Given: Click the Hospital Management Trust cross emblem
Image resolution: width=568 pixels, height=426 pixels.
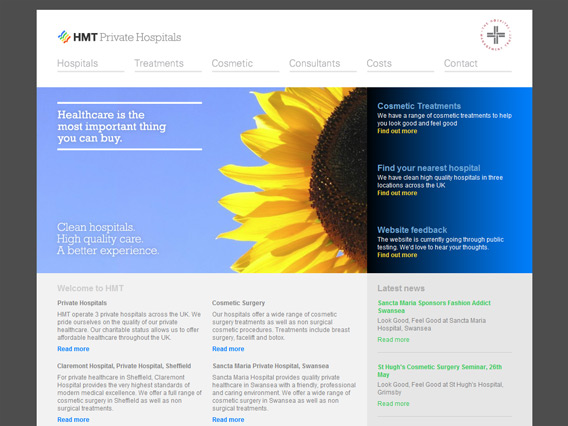Looking at the screenshot, I should [x=496, y=35].
